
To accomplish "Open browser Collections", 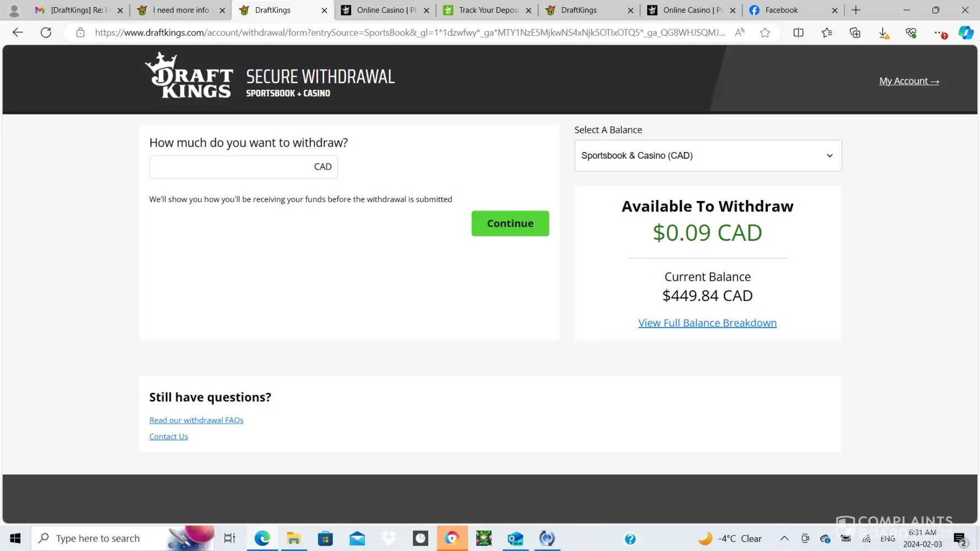I will tap(855, 33).
